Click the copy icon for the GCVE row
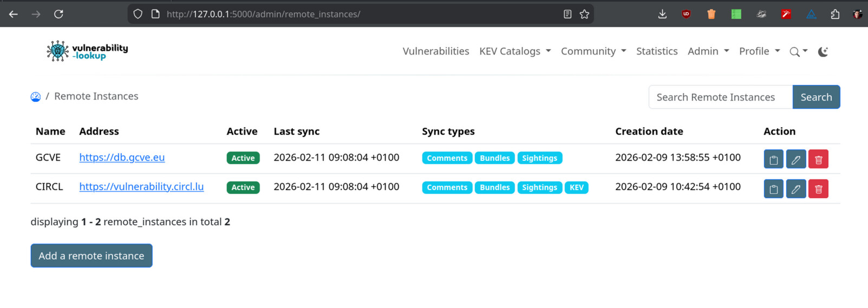Viewport: 868px width, 308px height. (773, 160)
